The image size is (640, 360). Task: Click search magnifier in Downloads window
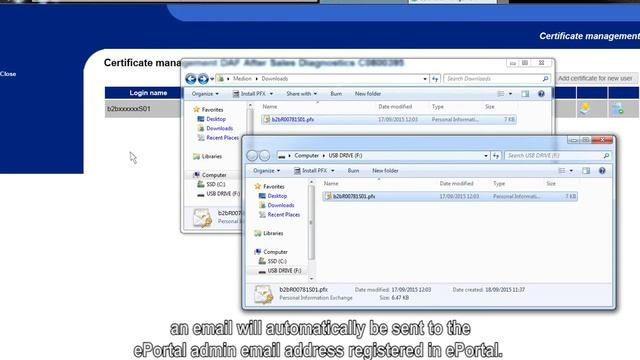545,78
